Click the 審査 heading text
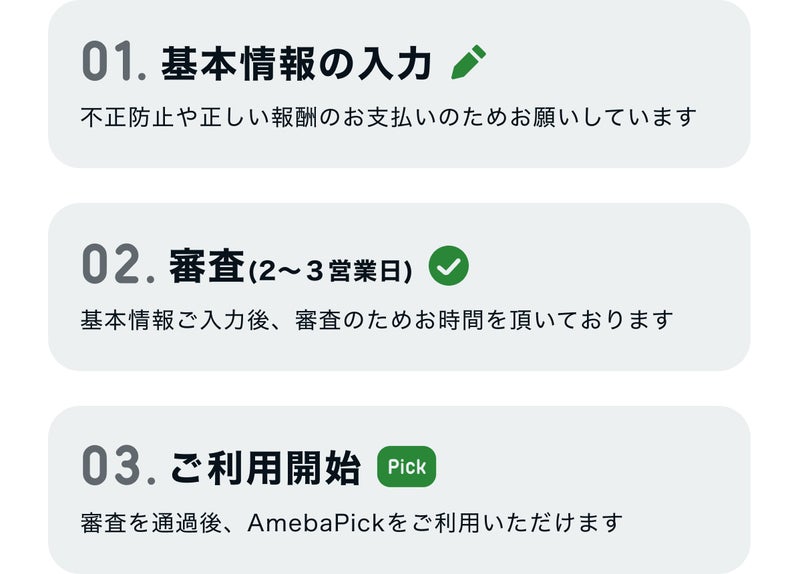Screen dimensions: 800x574 (207, 266)
